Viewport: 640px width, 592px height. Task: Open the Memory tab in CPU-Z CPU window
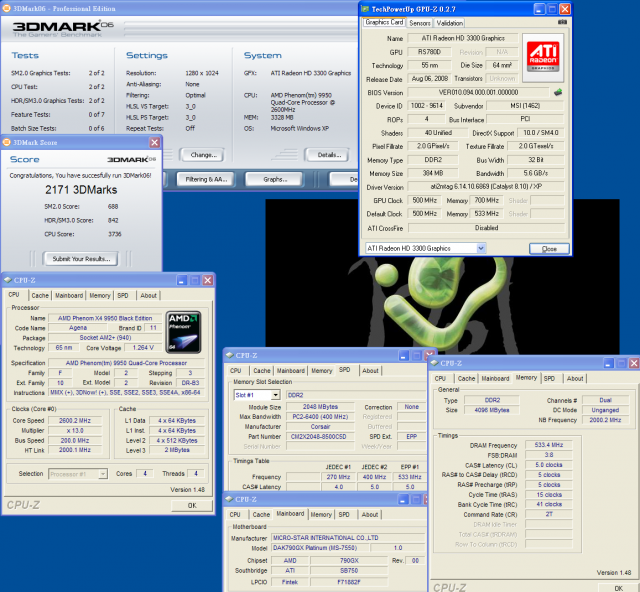point(100,295)
